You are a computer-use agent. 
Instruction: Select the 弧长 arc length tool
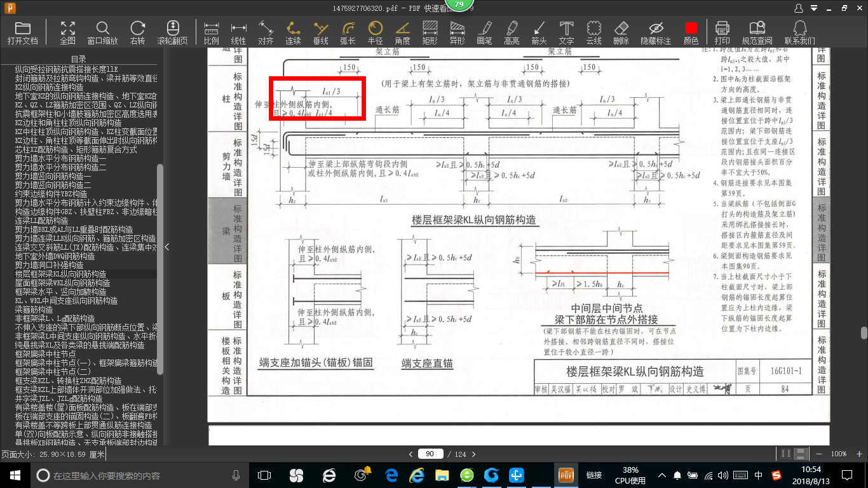348,32
